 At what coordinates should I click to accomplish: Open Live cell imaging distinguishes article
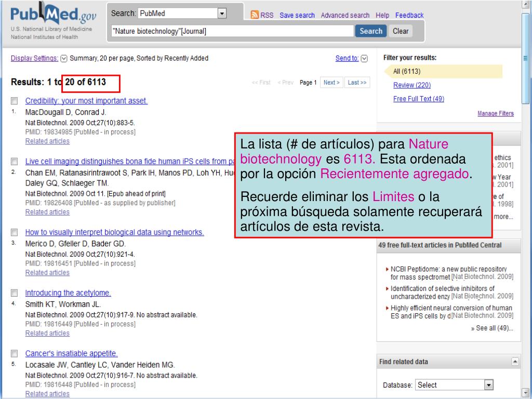click(130, 162)
